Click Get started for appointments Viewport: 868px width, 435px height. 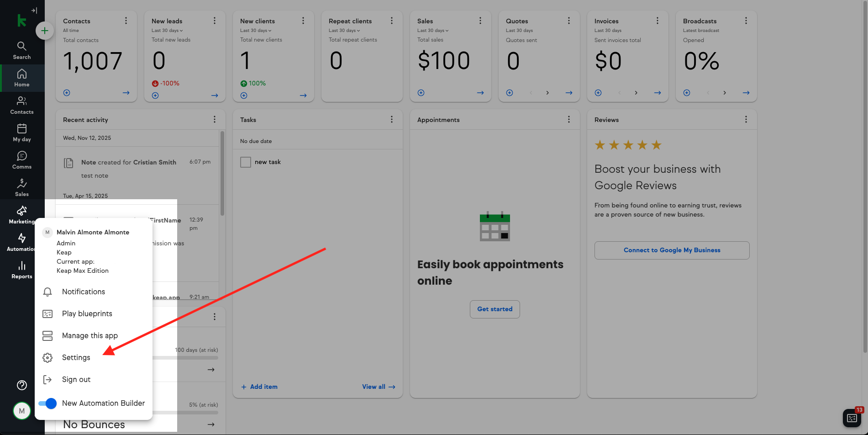tap(494, 309)
